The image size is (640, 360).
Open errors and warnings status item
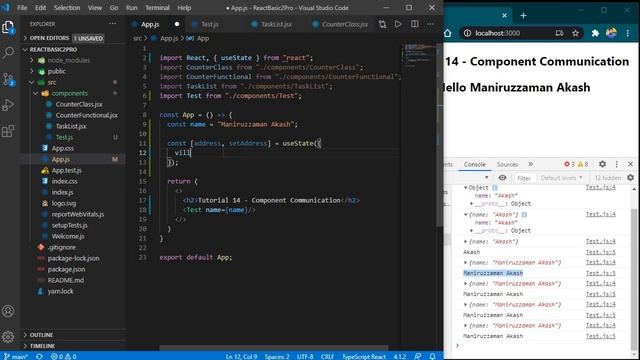(64, 356)
